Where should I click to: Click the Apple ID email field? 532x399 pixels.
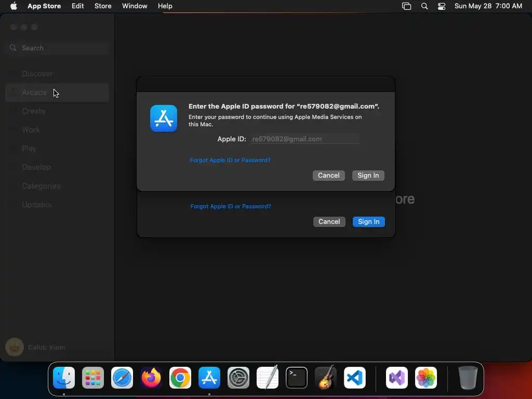click(x=304, y=139)
